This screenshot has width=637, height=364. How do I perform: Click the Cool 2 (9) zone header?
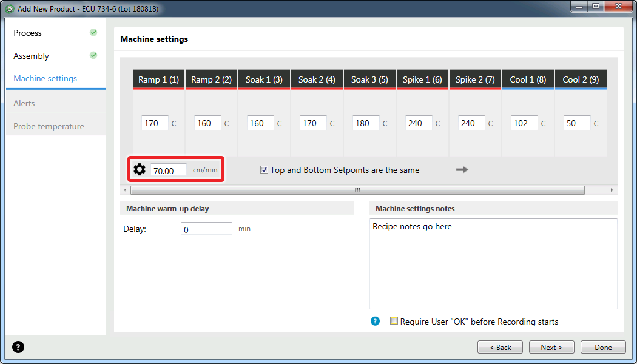click(581, 79)
